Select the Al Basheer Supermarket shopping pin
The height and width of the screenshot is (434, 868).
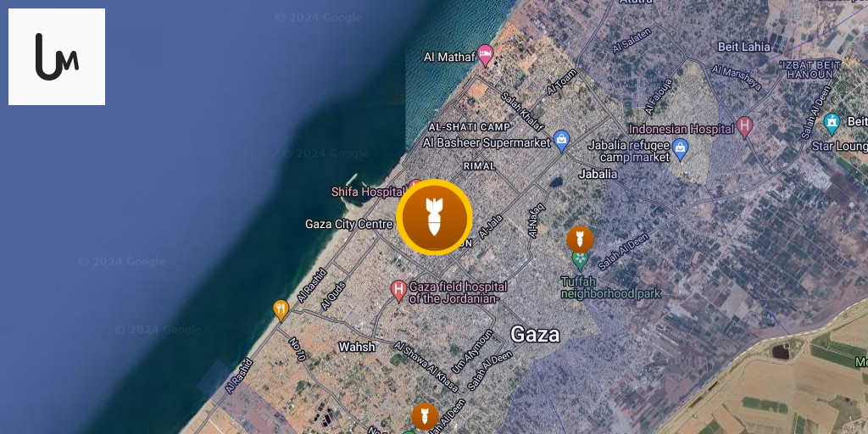point(561,142)
